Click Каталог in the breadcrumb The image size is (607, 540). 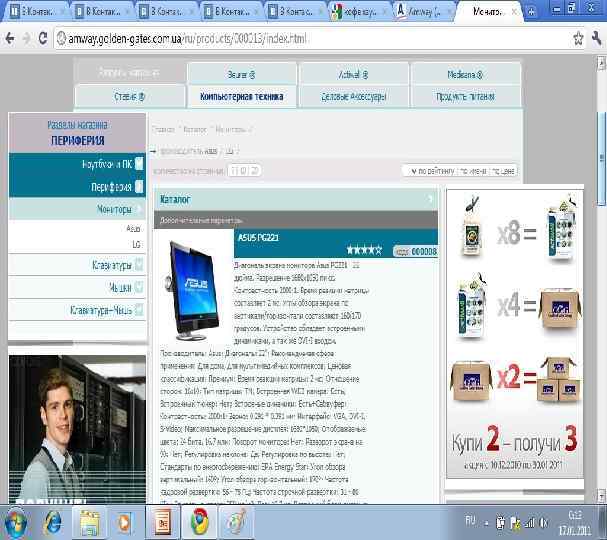click(195, 129)
